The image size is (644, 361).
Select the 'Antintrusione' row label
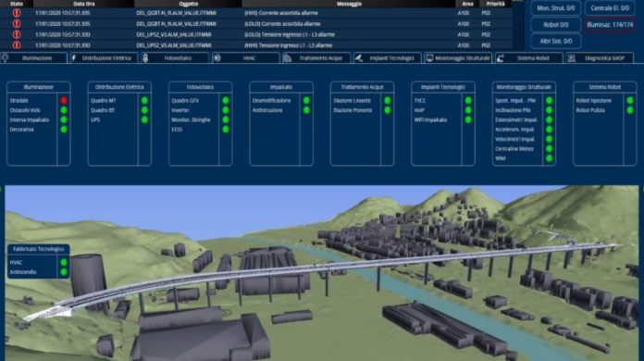pyautogui.click(x=267, y=110)
